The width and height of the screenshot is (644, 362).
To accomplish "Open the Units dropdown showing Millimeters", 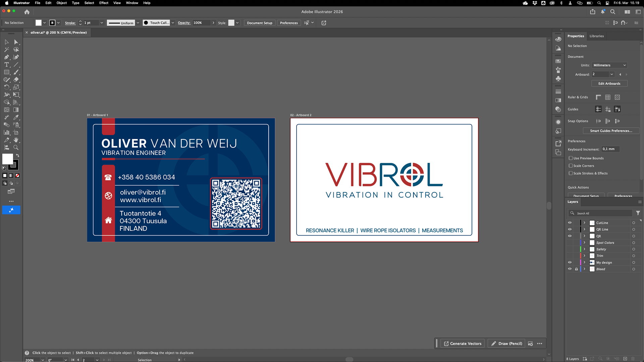I will (x=609, y=65).
